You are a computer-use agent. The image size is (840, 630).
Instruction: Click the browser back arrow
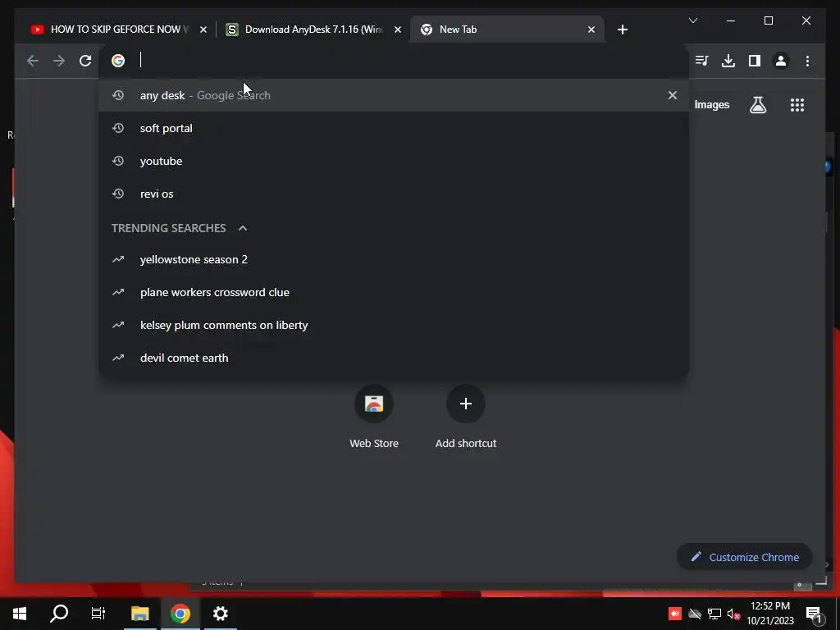click(33, 61)
